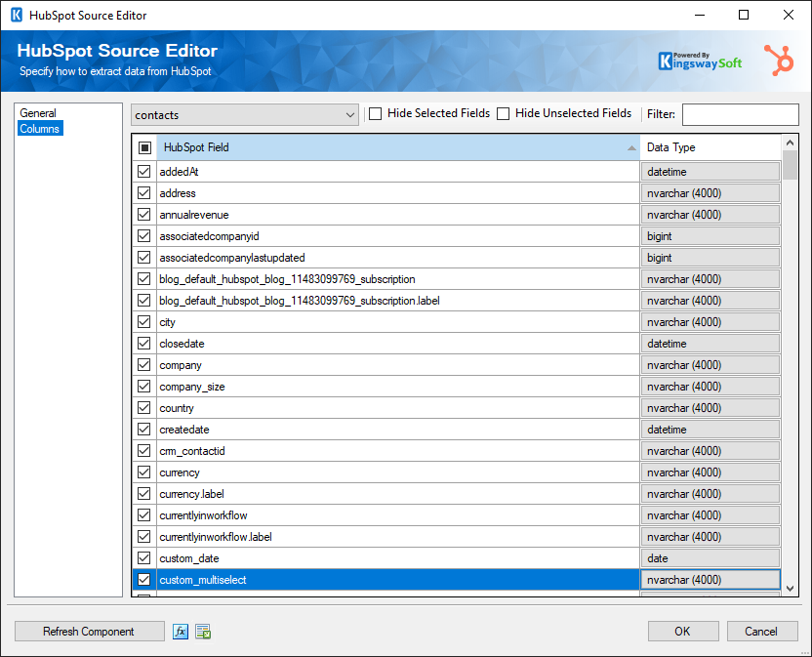The height and width of the screenshot is (657, 812).
Task: Click the scrollbar down arrow
Action: 790,589
